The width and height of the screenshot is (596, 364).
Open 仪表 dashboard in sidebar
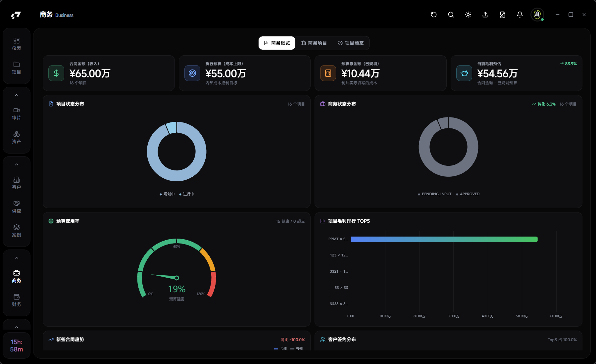17,44
